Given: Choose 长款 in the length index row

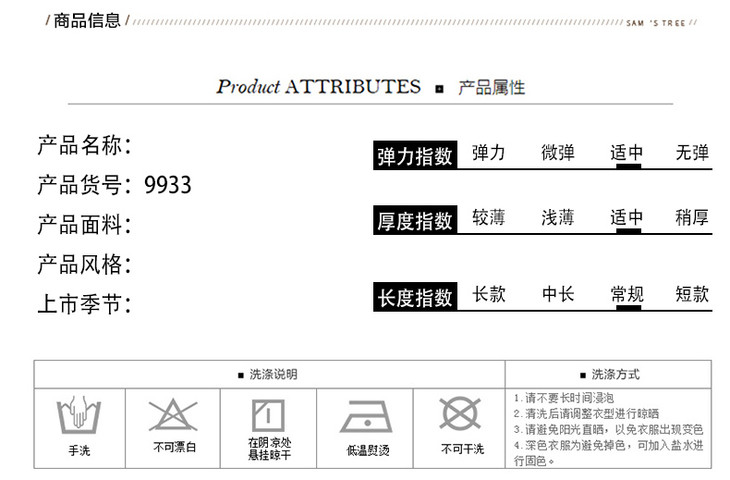Looking at the screenshot, I should [488, 294].
